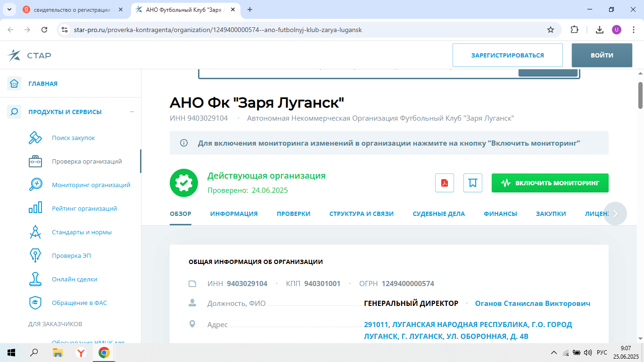Screen dimensions: 644x362
Task: Click the Зарегистрироваться button
Action: pyautogui.click(x=508, y=55)
